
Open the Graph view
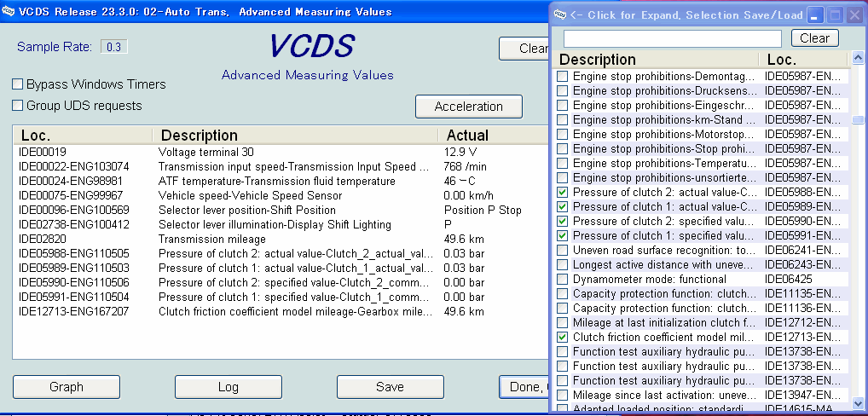point(67,387)
